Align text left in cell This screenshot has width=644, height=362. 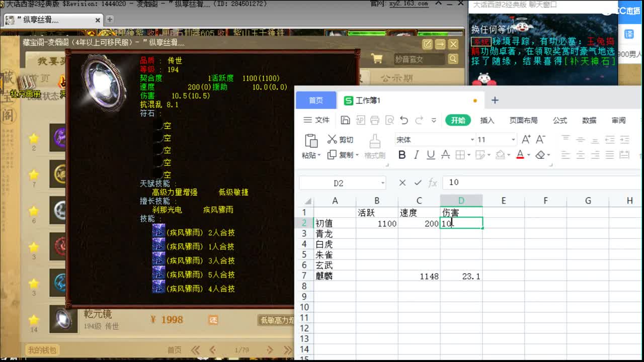[566, 155]
